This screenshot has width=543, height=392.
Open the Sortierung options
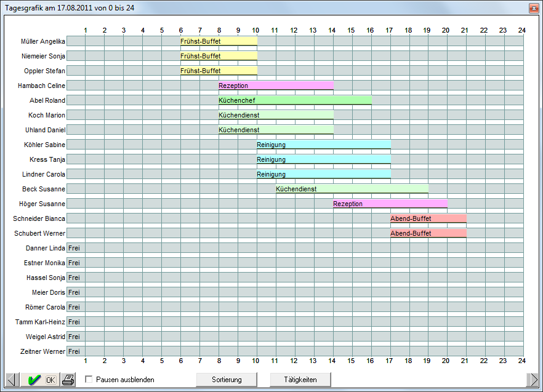(226, 380)
